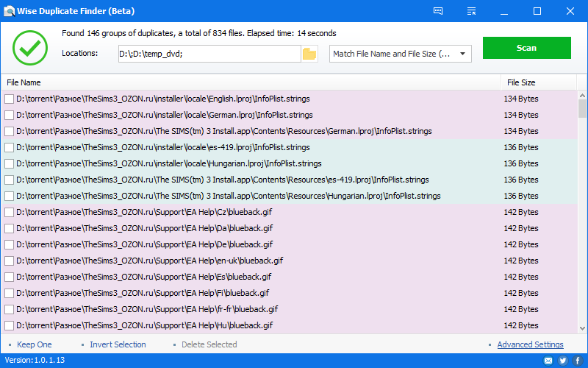Screen dimensions: 588x368
Task: Check the EA Help en-uk blueback.gif file
Action: [x=9, y=261]
